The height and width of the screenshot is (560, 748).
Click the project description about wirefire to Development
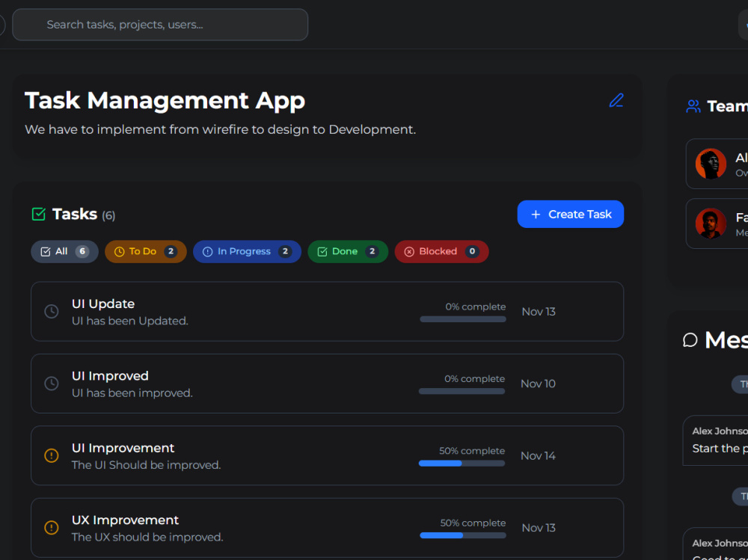point(221,130)
